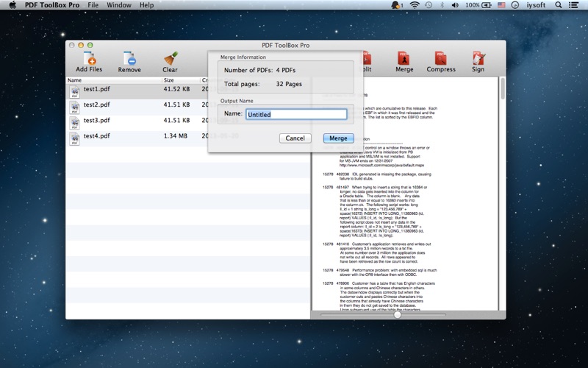The image size is (588, 368).
Task: Select the test4.pdf file icon
Action: (75, 138)
